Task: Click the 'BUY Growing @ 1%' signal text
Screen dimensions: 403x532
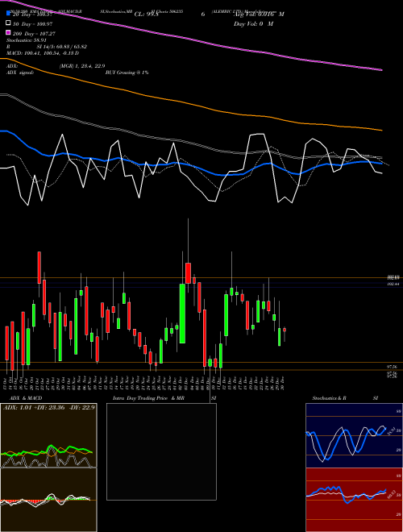Action: coord(127,73)
